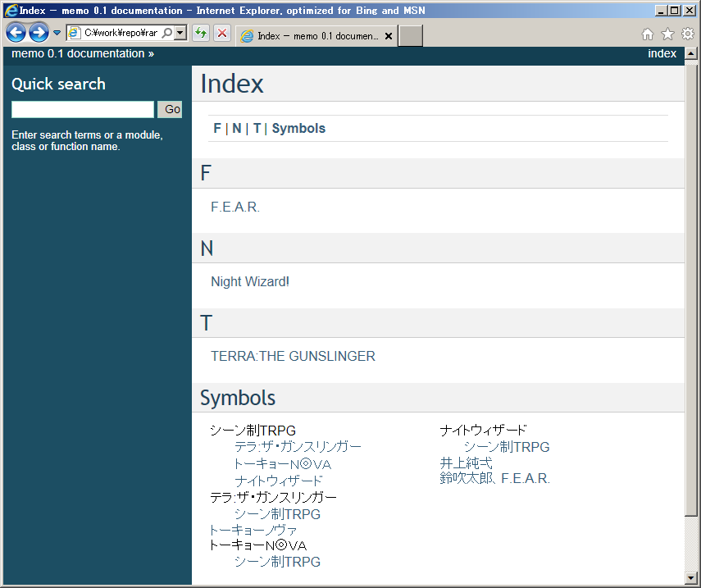This screenshot has height=588, width=701.
Task: Click the browser Back arrow button
Action: (x=16, y=33)
